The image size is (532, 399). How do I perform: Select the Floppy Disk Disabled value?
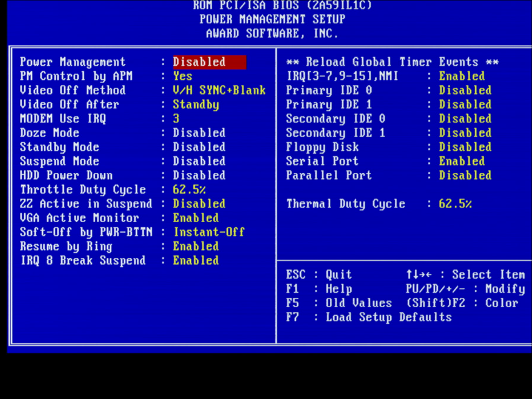(x=465, y=147)
